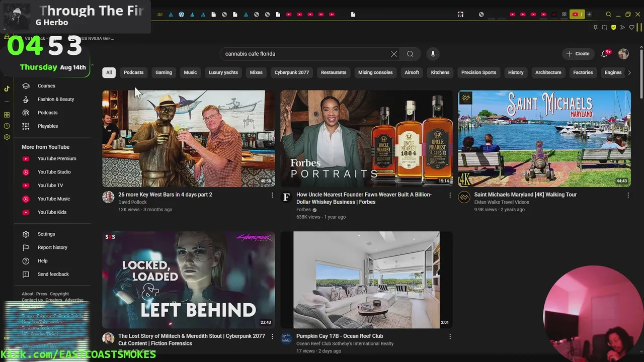
Task: Select the Gaming filter chip
Action: click(x=164, y=72)
